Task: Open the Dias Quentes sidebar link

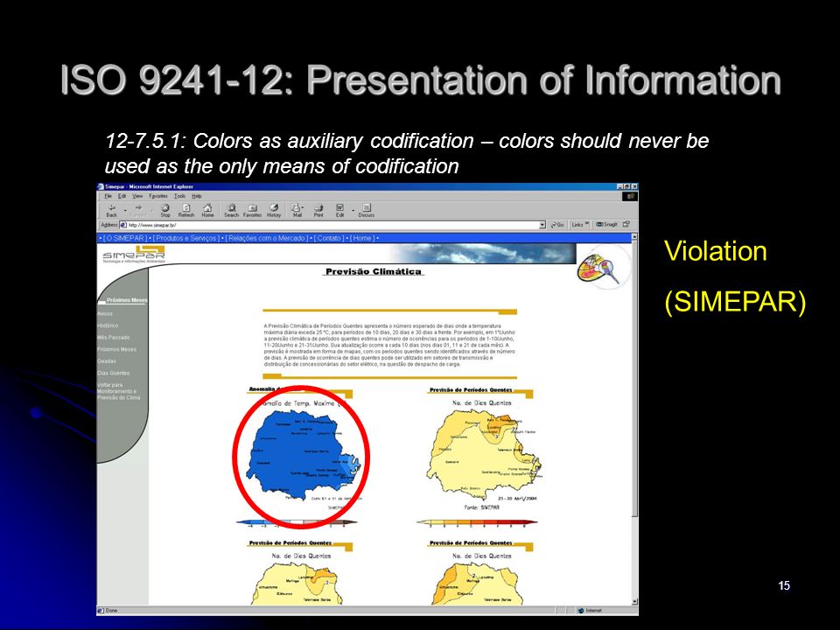Action: (x=114, y=373)
